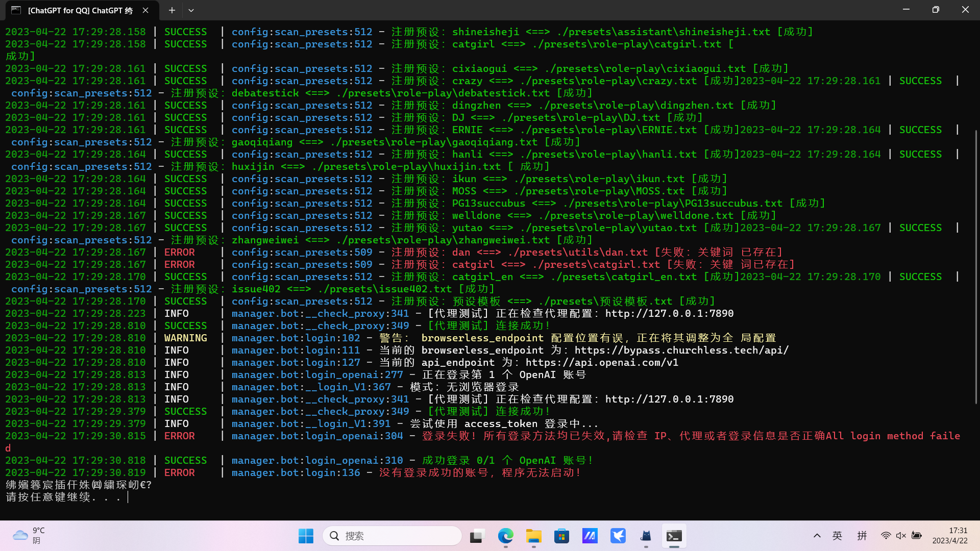
Task: Click the https://bypass.churchless.tech/api/ URL
Action: click(x=681, y=350)
